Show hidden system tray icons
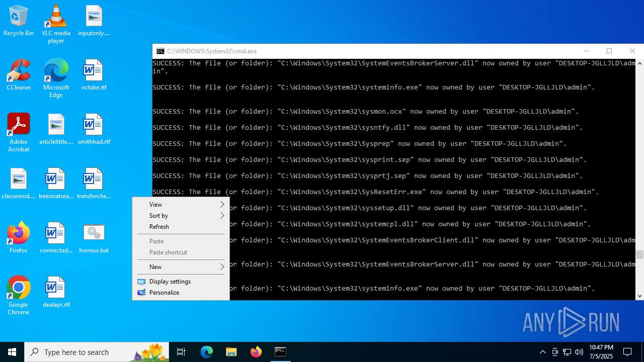644x362 pixels. pos(542,352)
